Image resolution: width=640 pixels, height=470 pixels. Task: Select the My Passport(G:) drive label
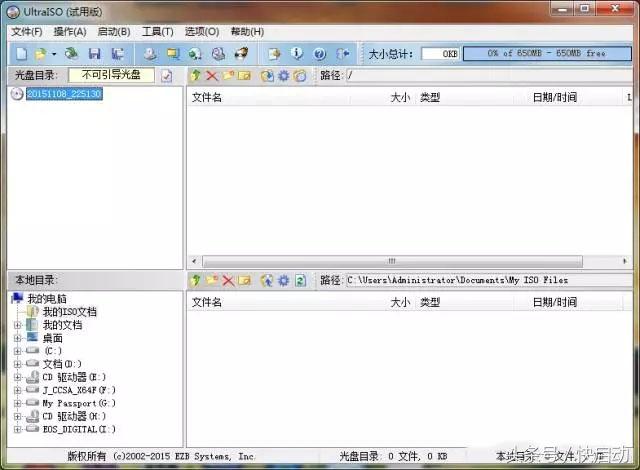pos(79,403)
